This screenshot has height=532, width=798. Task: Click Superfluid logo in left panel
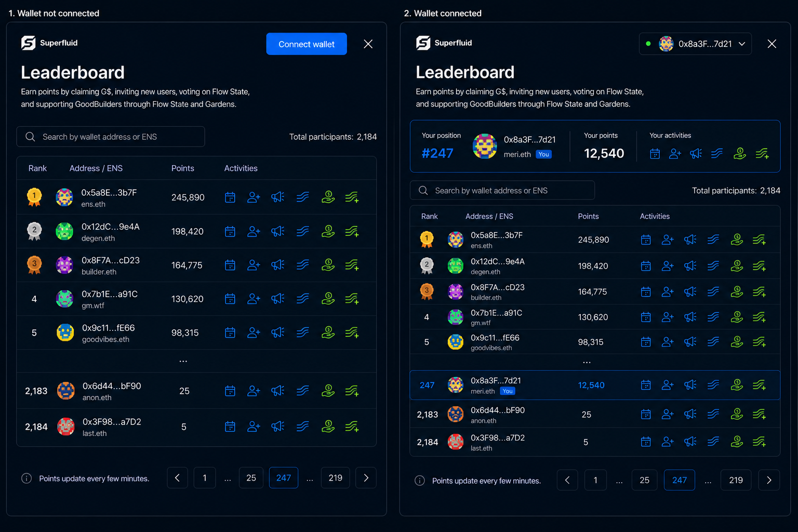click(x=49, y=43)
